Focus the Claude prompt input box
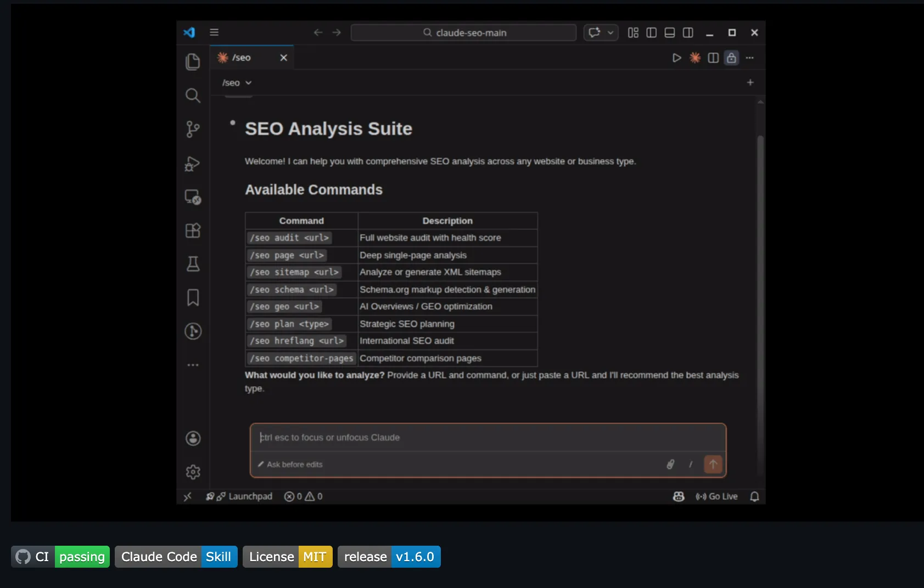 pos(488,438)
